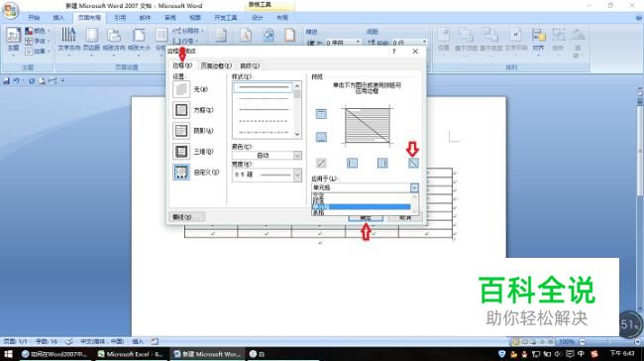Click Windows Start button
Viewport: 644px width, 361px height.
pyautogui.click(x=8, y=354)
